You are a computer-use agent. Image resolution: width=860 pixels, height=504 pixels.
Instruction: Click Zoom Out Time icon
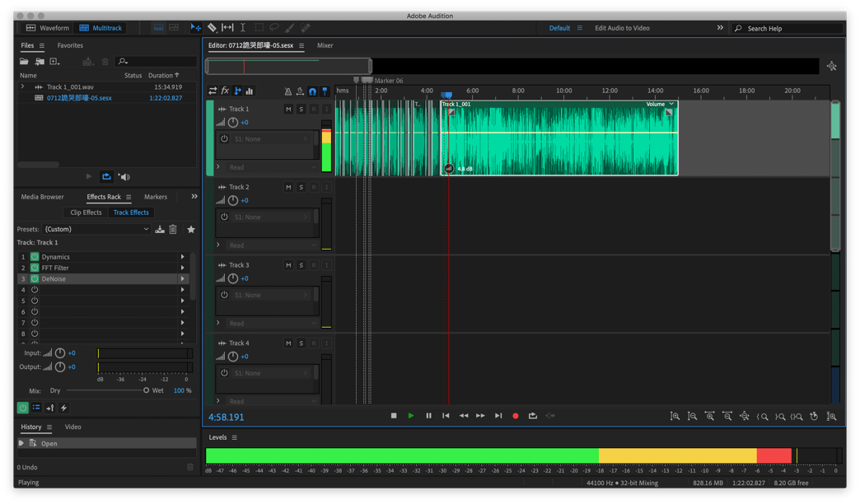pyautogui.click(x=727, y=416)
